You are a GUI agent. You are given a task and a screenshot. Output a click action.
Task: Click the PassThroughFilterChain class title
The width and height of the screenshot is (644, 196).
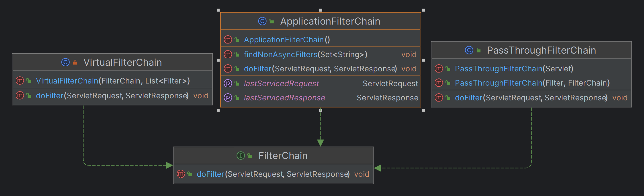pos(541,50)
